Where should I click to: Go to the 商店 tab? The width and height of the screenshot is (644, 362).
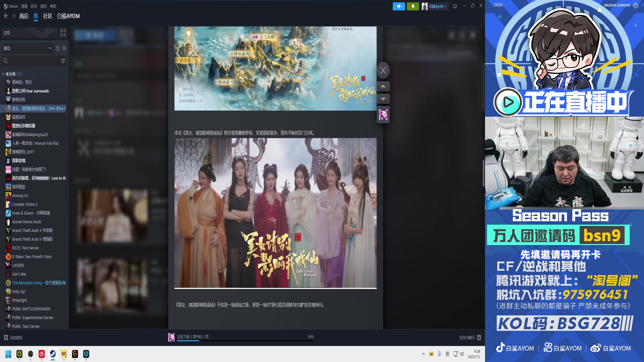pyautogui.click(x=24, y=16)
